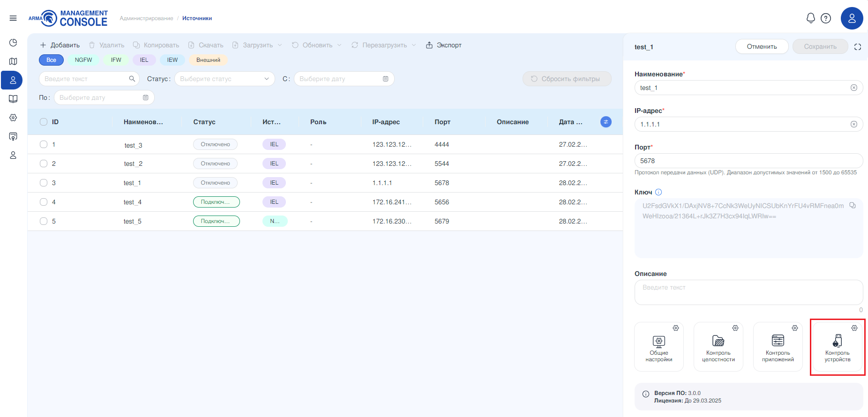Sort by the Порт column header
The image size is (868, 417).
[442, 122]
